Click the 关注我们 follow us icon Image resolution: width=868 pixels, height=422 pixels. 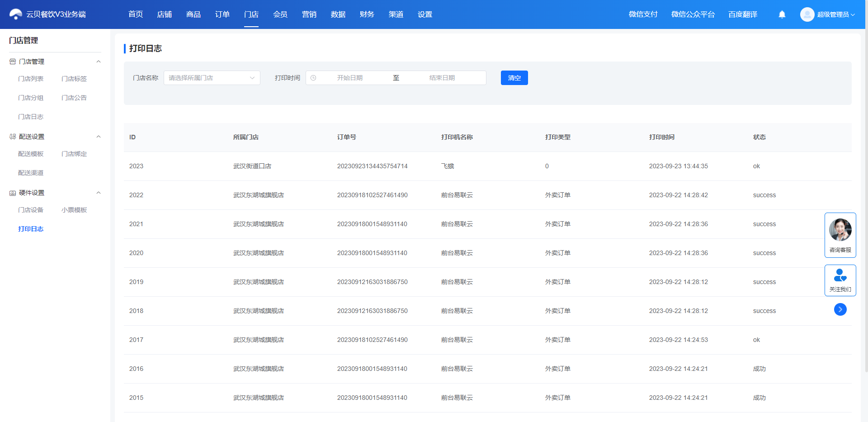tap(840, 275)
